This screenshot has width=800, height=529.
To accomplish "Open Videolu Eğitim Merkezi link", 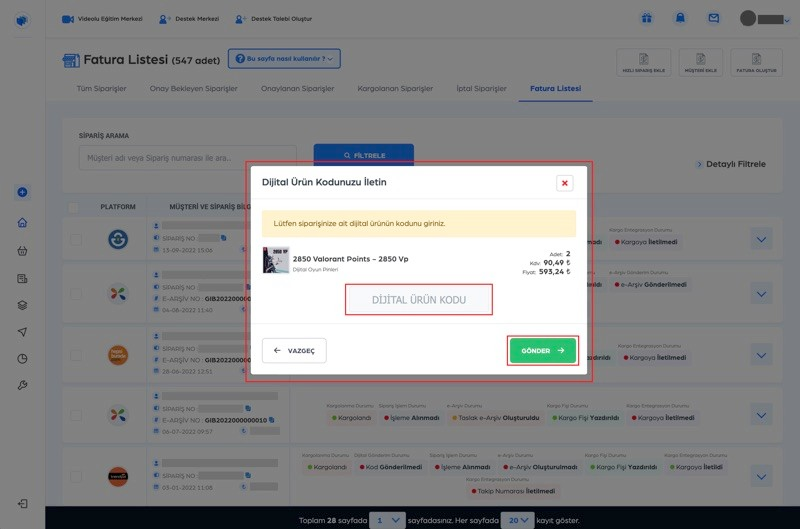I will 103,19.
